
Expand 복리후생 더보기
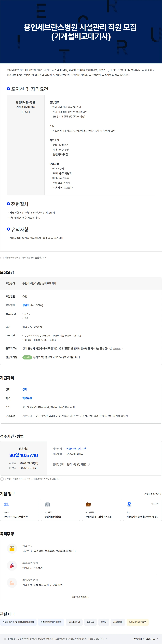tap(81, 597)
